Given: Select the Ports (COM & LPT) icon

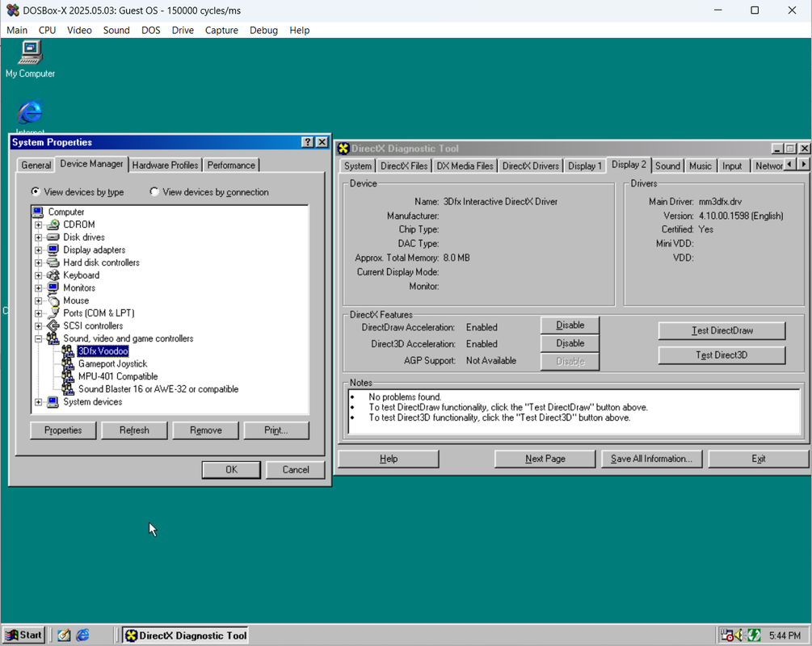Looking at the screenshot, I should 53,313.
